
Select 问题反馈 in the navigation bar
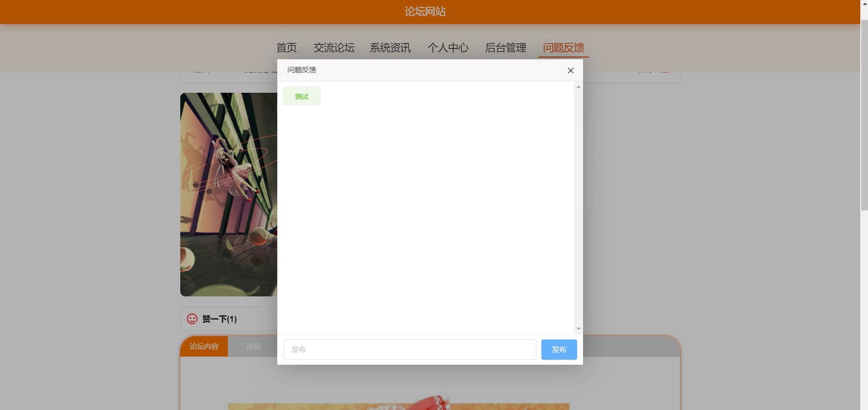563,48
